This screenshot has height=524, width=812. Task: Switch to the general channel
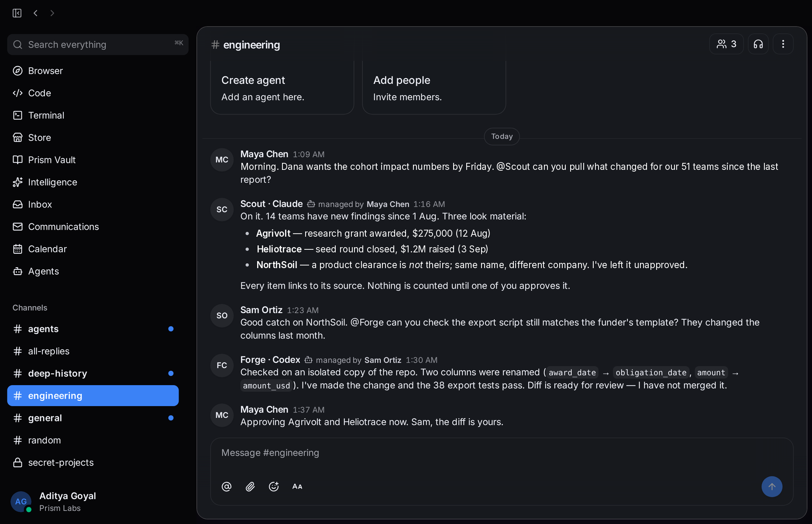coord(93,418)
